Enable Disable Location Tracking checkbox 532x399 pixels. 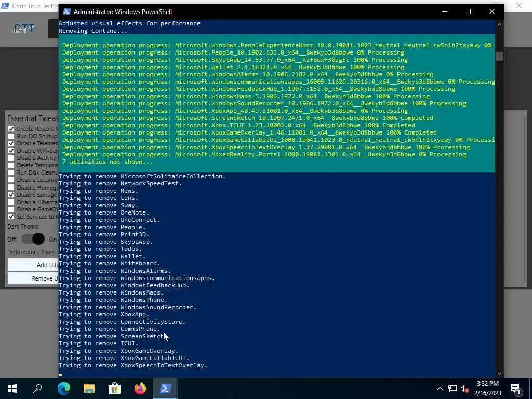click(x=11, y=180)
